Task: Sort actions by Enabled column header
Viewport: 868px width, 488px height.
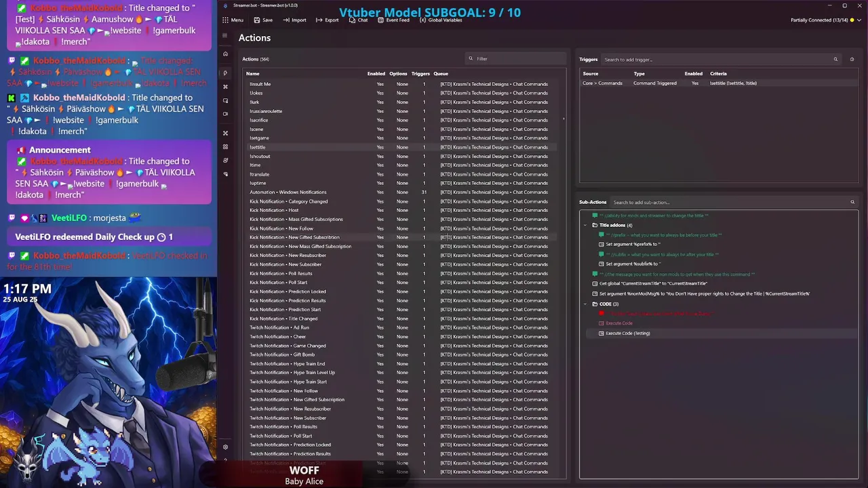Action: point(376,73)
